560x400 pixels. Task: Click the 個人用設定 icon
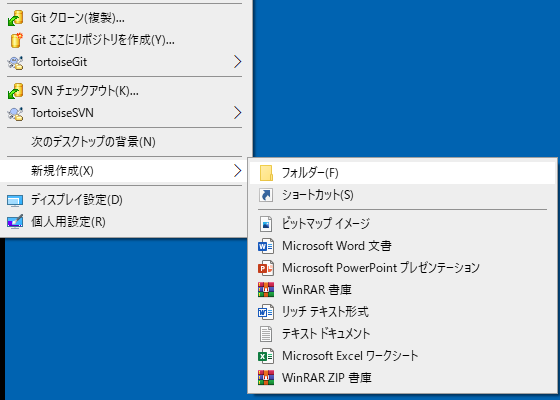pos(15,222)
